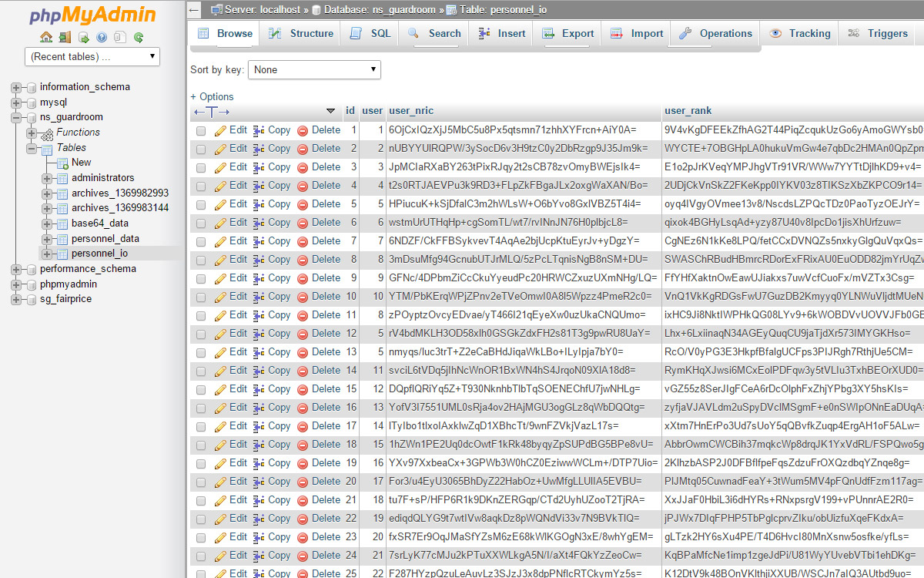Select personnel_data table in tree
The height and width of the screenshot is (578, 924).
[105, 238]
